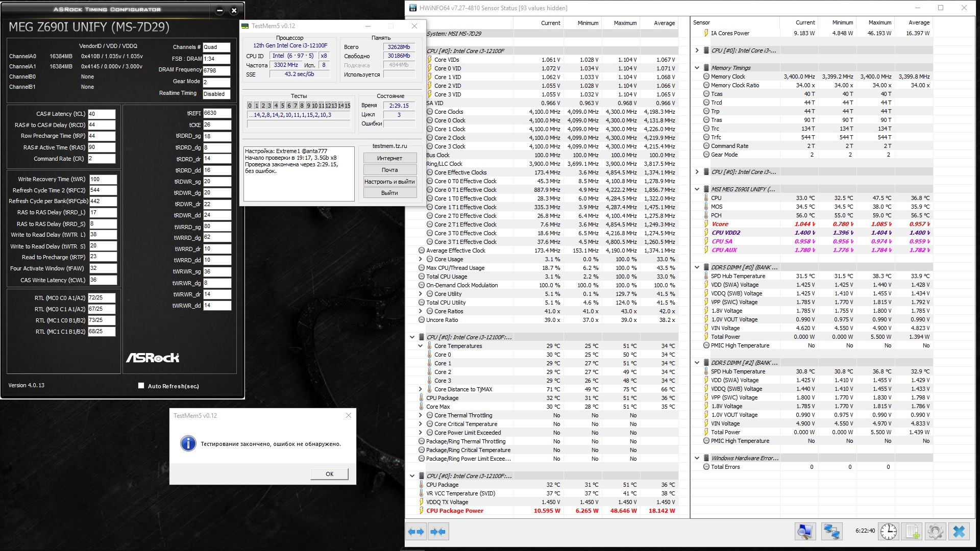Click the Maximum column header in HWiNFO
The width and height of the screenshot is (980, 551).
pos(625,23)
